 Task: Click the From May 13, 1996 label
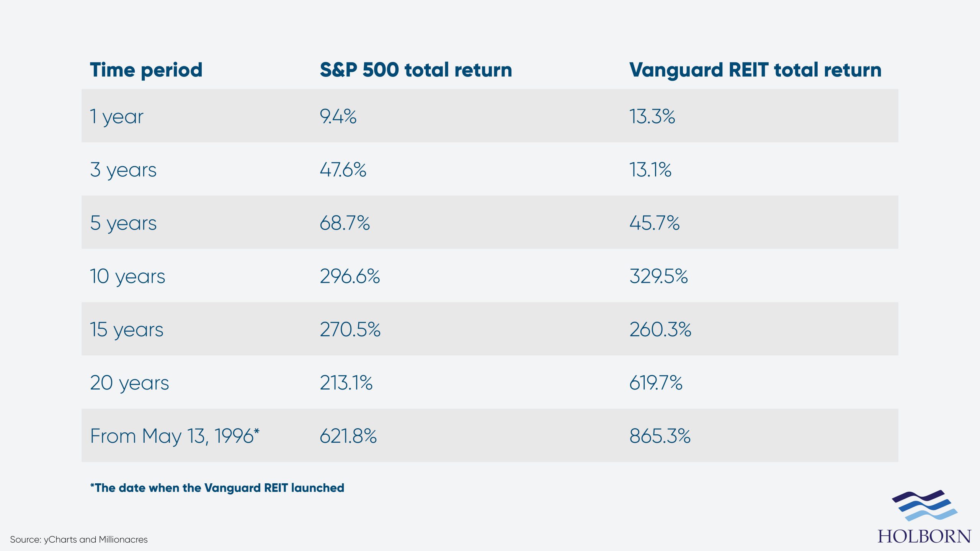coord(175,436)
